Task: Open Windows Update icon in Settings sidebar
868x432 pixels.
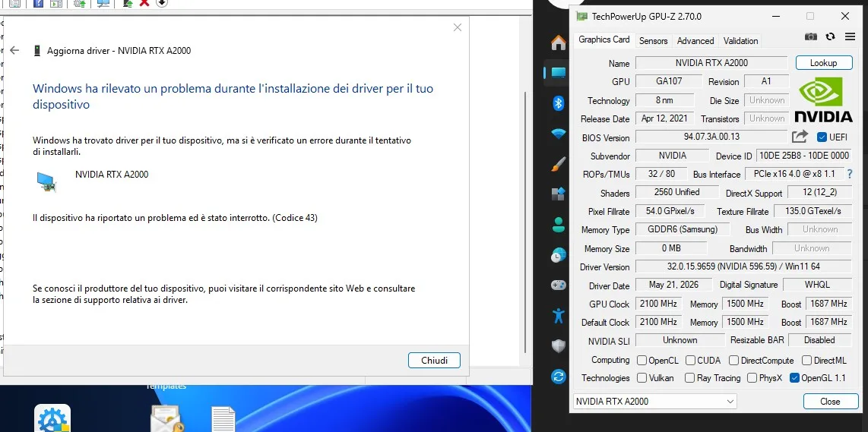Action: coord(558,377)
